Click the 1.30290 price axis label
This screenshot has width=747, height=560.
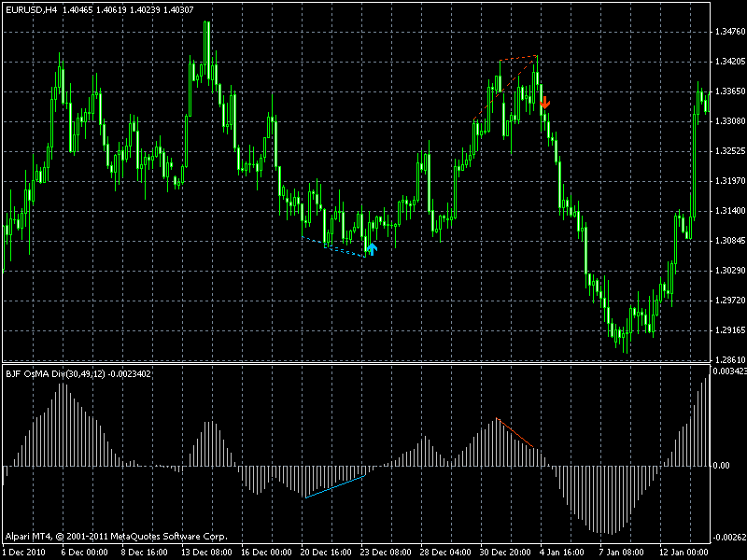(x=729, y=271)
